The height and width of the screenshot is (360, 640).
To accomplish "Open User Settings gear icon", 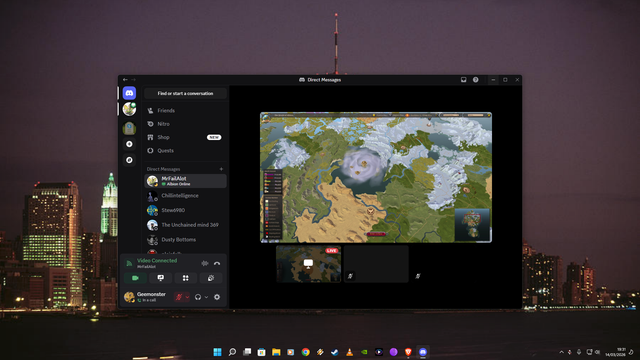I will [217, 297].
